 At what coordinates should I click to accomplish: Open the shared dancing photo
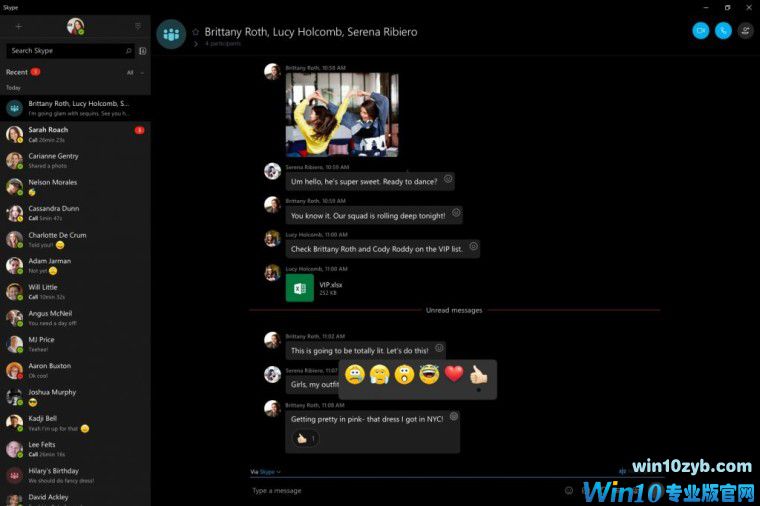coord(342,115)
